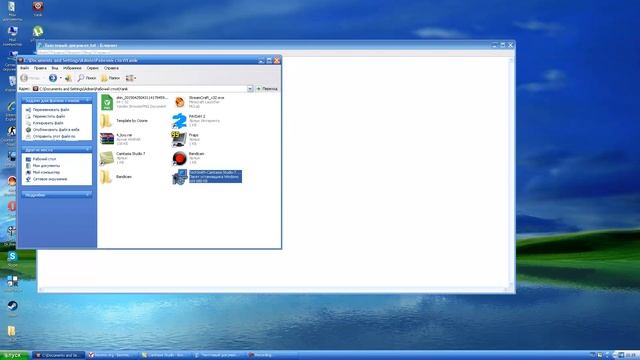Open Рабочий стол in Other Places
Image resolution: width=640 pixels, height=360 pixels.
click(44, 159)
